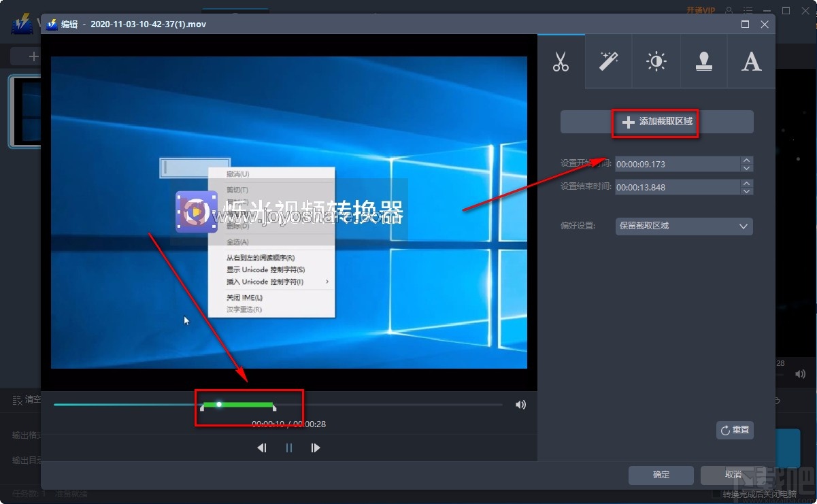Increment the start time with its up stepper

coord(746,160)
